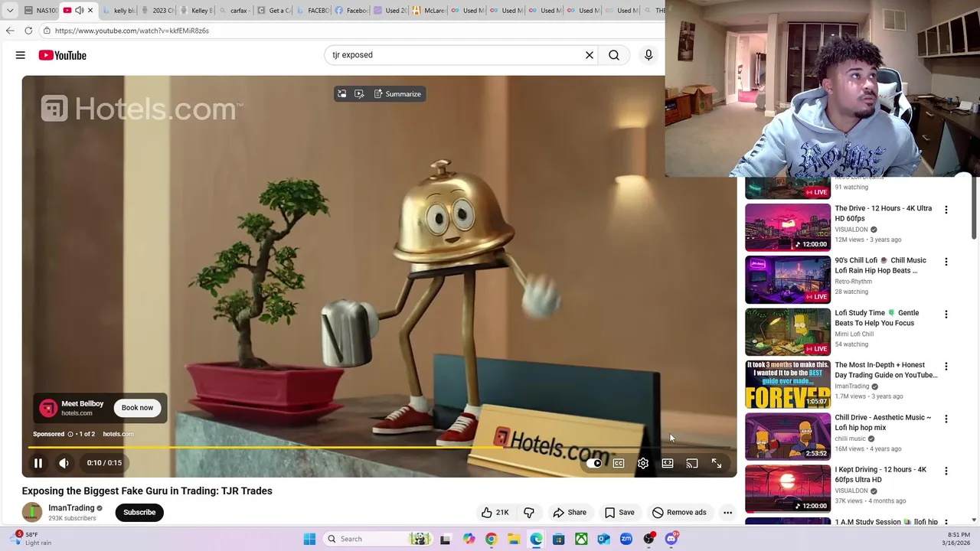Click the taskbar Search box
980x551 pixels.
[x=377, y=539]
